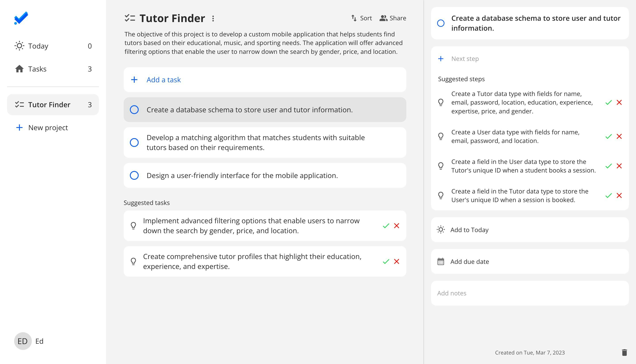Open the Sort options icon
The image size is (636, 364).
tap(354, 18)
